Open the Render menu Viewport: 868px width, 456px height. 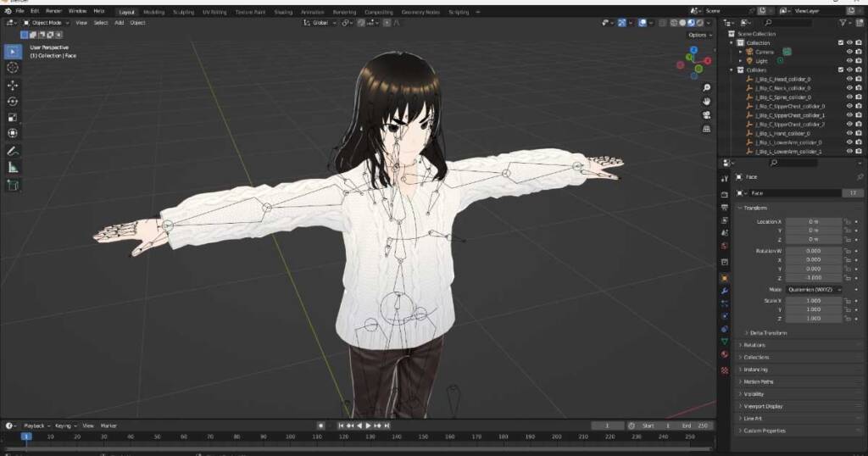[53, 11]
